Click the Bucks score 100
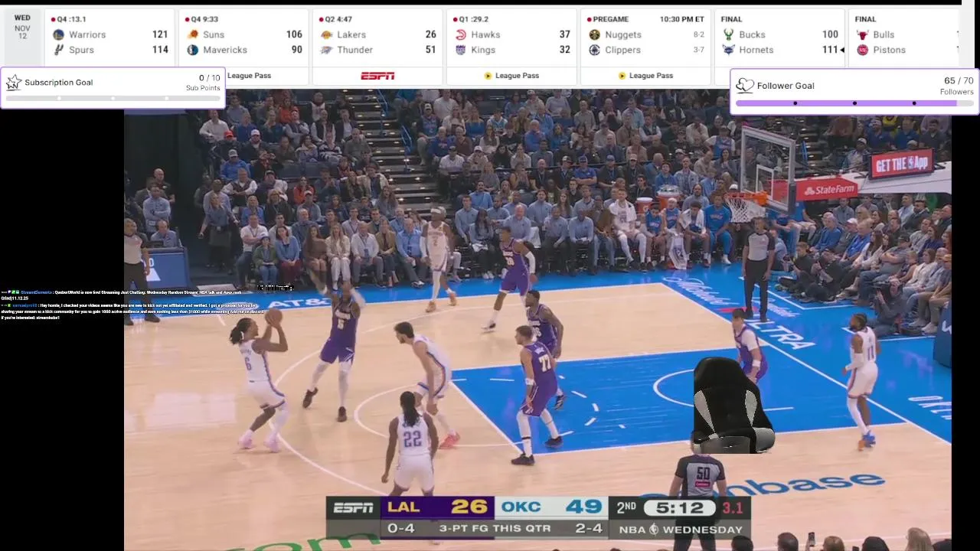The width and height of the screenshot is (980, 551). coord(830,34)
